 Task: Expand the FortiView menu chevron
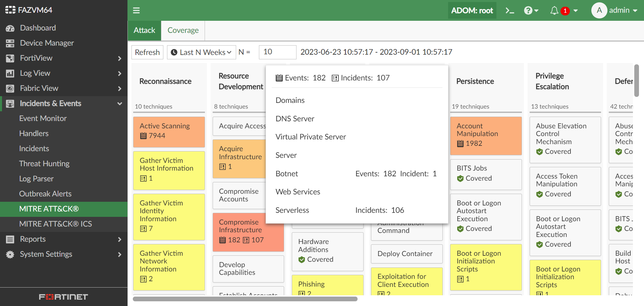(x=120, y=58)
